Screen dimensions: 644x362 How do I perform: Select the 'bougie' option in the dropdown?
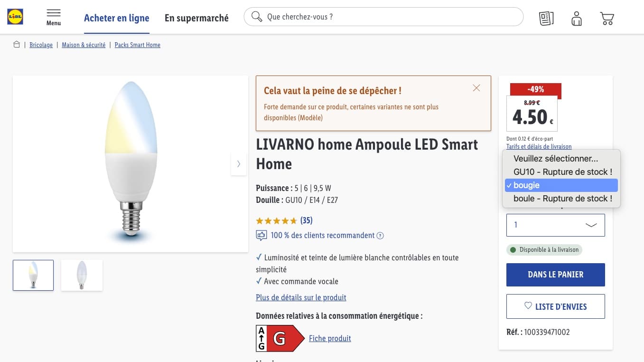(561, 185)
